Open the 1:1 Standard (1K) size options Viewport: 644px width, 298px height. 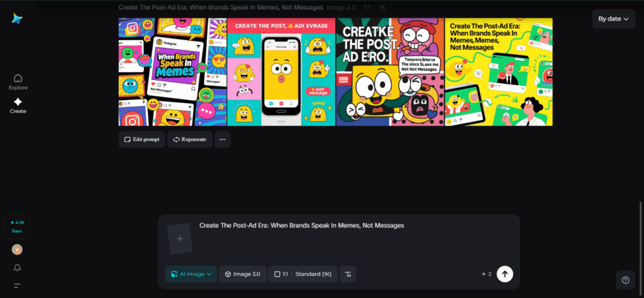pyautogui.click(x=303, y=274)
